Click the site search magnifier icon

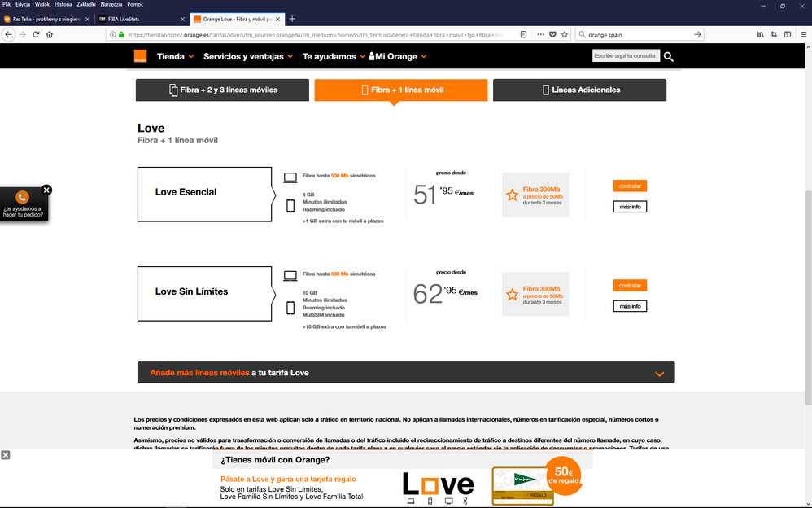click(x=669, y=56)
